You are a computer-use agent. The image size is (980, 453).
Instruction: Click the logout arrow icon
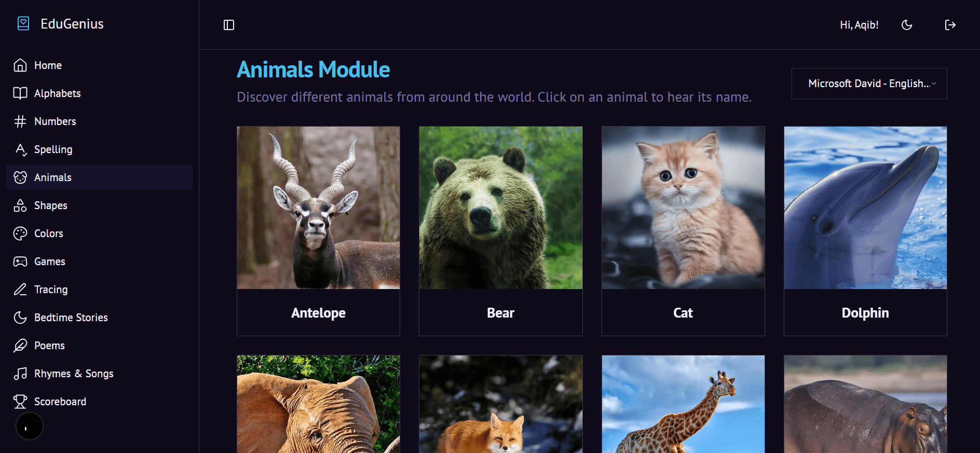[x=950, y=25]
